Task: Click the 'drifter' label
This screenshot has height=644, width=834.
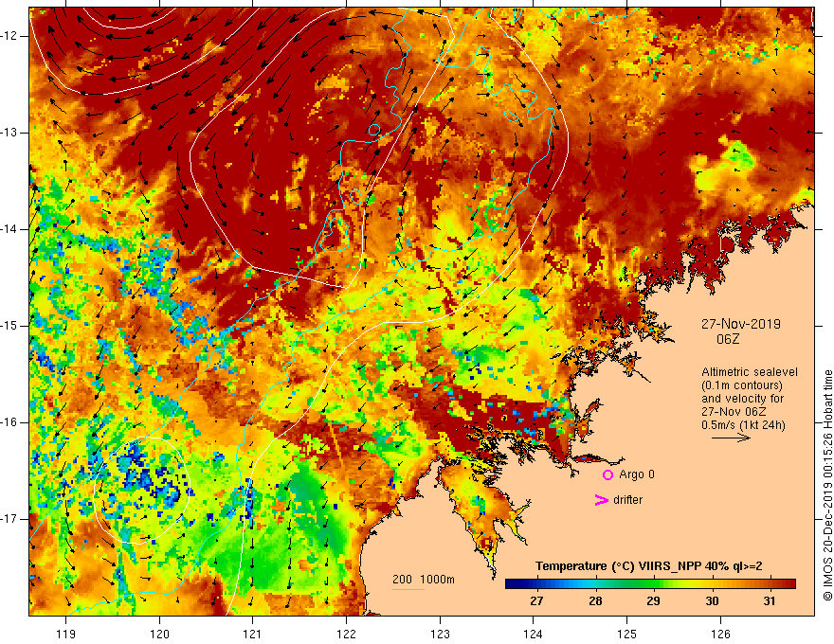Action: coord(627,500)
